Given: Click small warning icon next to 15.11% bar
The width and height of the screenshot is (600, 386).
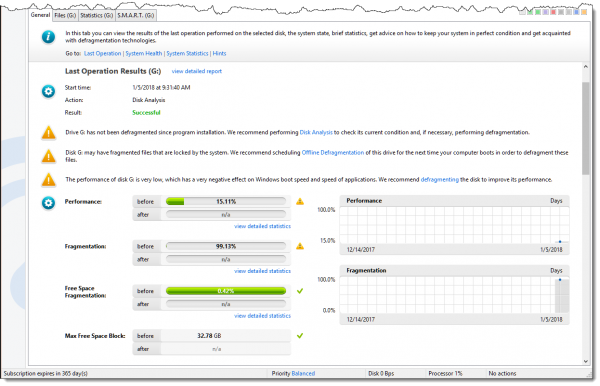Looking at the screenshot, I should pos(300,201).
